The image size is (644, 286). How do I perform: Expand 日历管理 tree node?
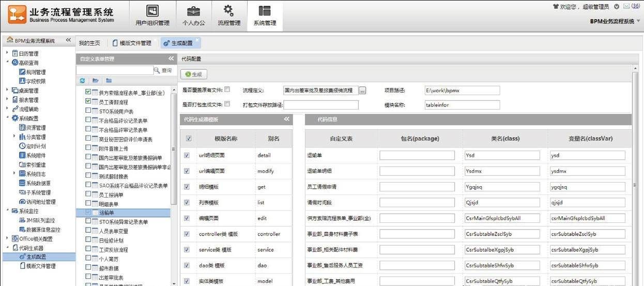point(7,53)
